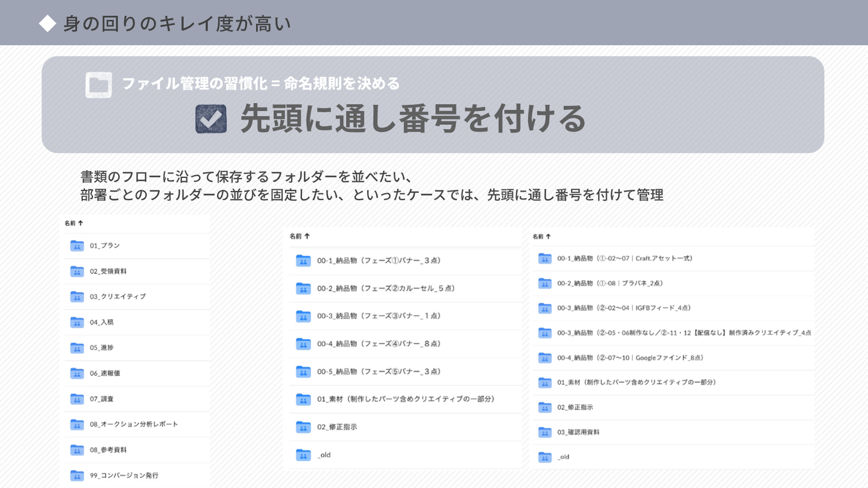Select folder icon for プラパネ_2点 row
This screenshot has width=868, height=488.
(545, 283)
